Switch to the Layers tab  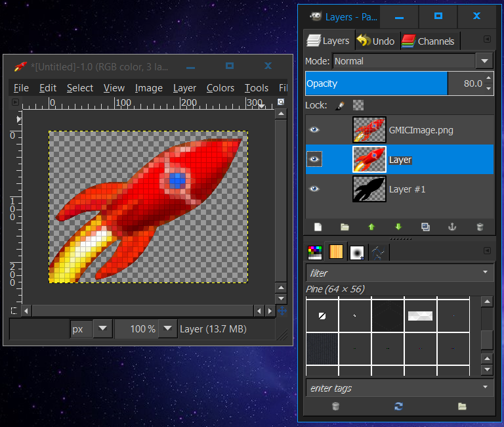click(329, 41)
